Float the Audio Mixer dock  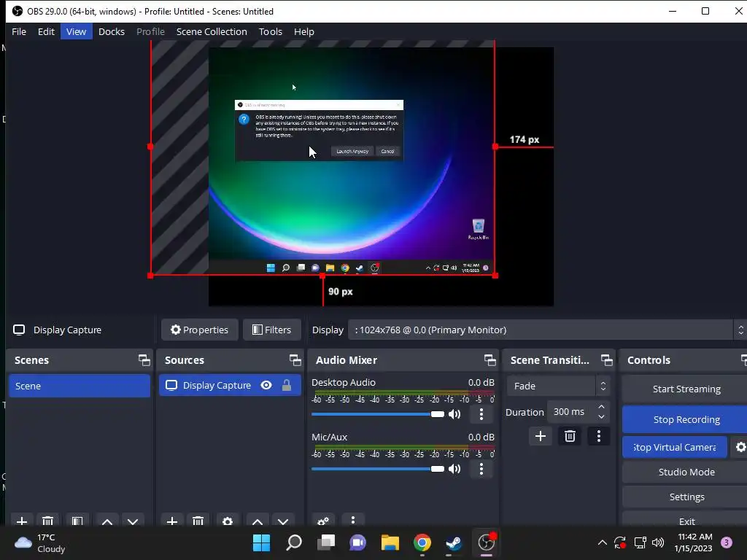point(489,360)
